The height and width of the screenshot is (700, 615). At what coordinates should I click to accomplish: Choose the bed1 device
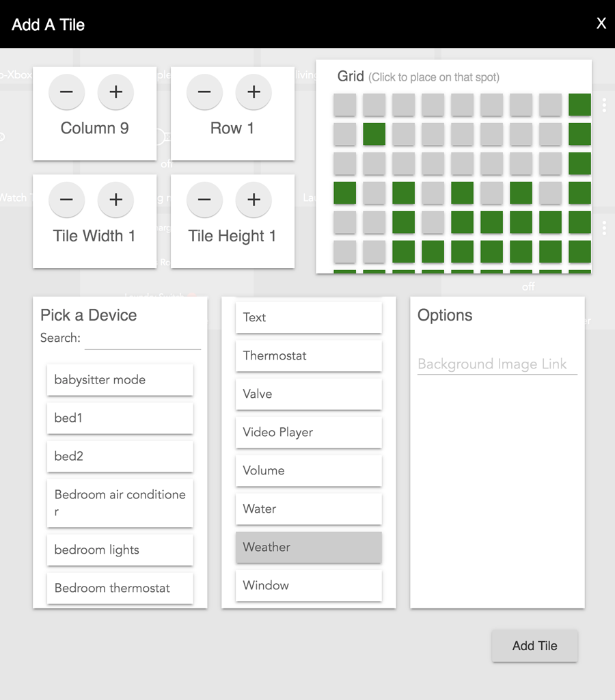pos(120,418)
